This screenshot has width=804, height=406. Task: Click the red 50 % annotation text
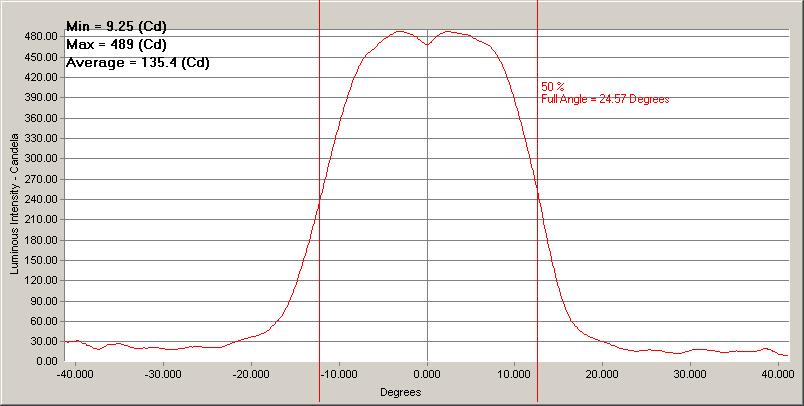click(552, 87)
